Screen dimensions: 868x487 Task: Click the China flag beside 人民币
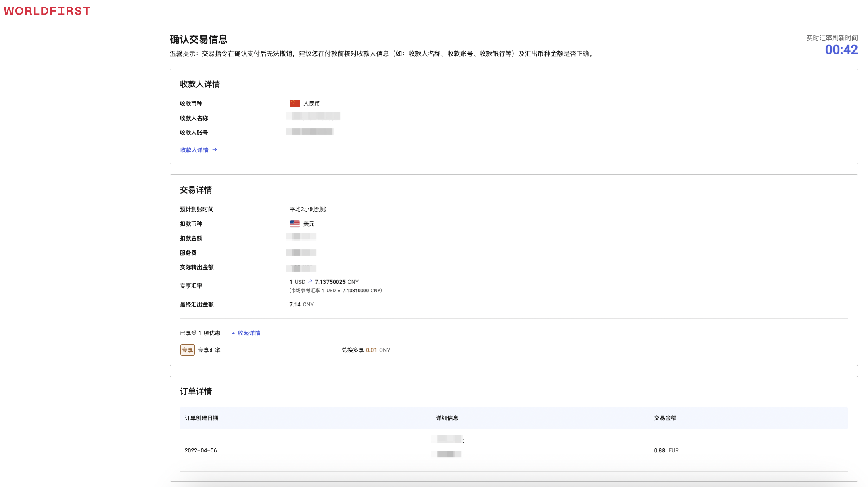point(294,103)
